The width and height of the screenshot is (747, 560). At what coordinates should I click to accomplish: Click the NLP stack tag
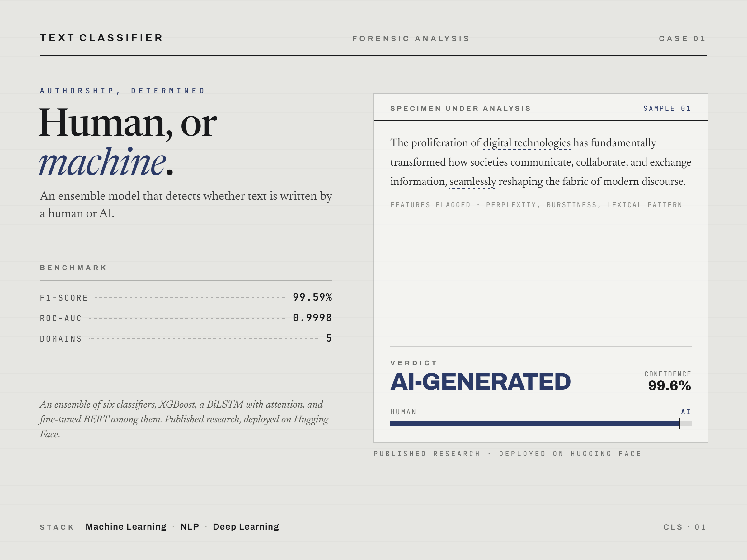pos(190,527)
